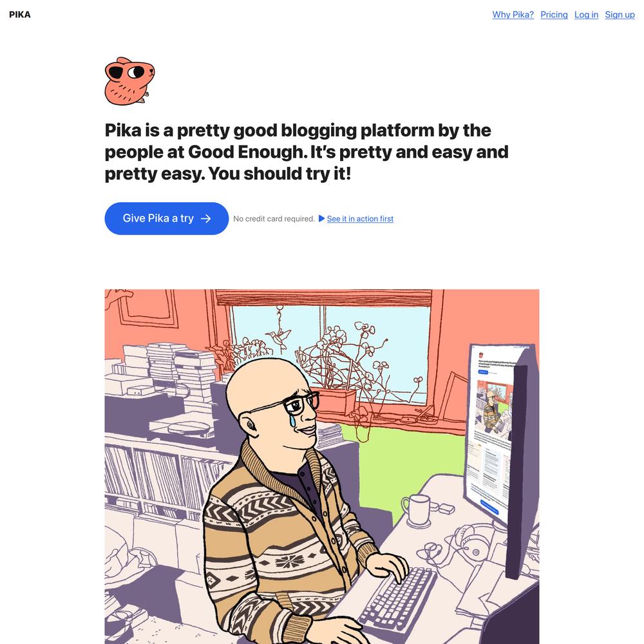Open the See it in action first link
The width and height of the screenshot is (644, 644).
360,219
